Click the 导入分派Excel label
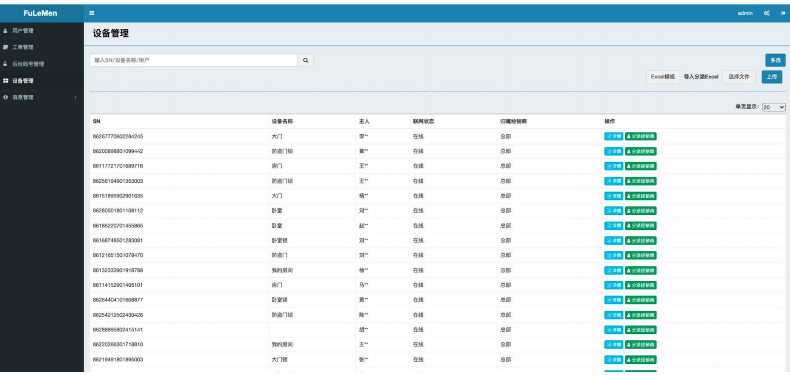The width and height of the screenshot is (790, 375). [x=701, y=77]
